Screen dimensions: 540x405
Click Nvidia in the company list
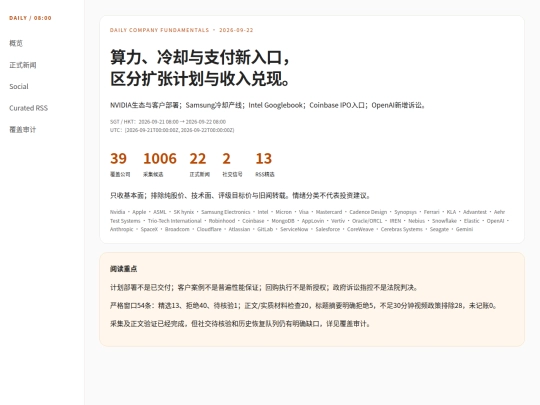[x=117, y=212]
